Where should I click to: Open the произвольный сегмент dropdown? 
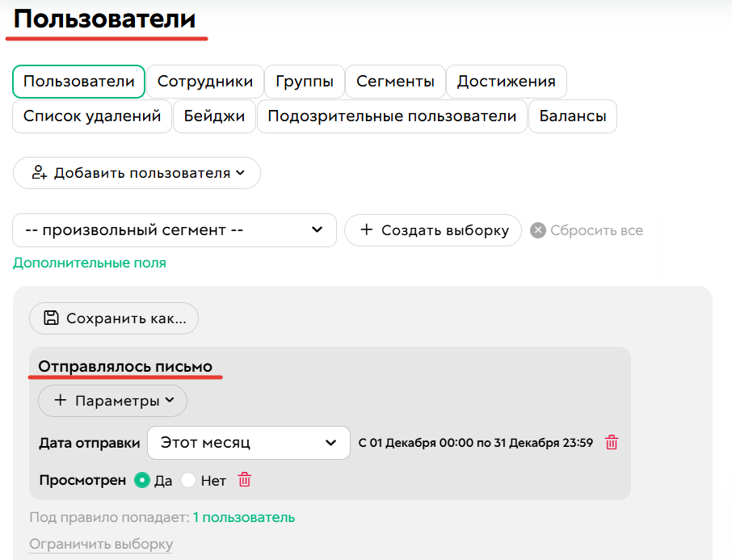pyautogui.click(x=175, y=230)
